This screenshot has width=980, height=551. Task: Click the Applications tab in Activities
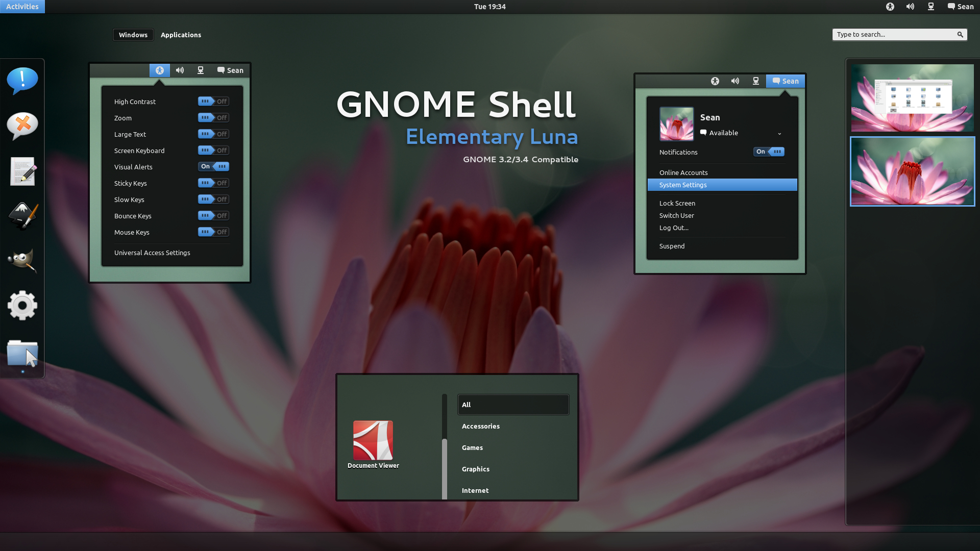[181, 34]
